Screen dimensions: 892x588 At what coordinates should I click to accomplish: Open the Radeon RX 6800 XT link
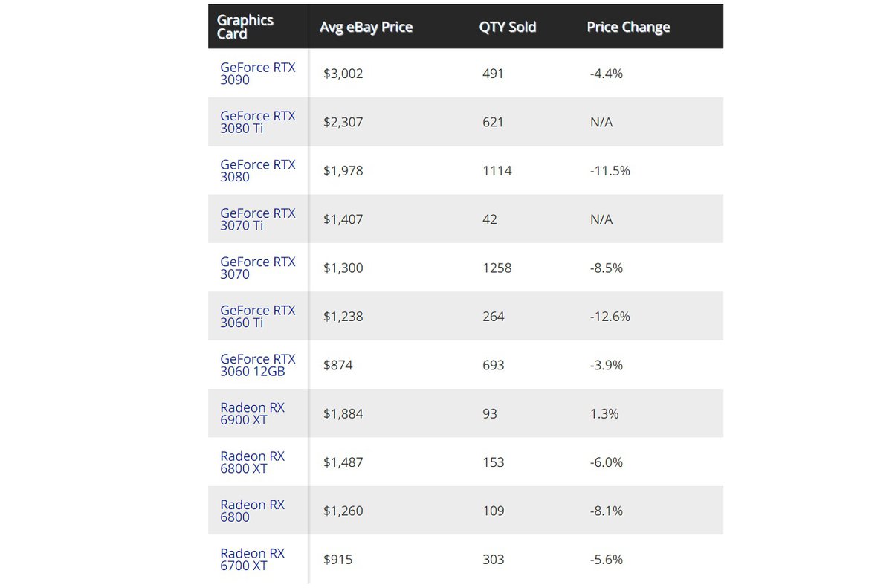252,462
